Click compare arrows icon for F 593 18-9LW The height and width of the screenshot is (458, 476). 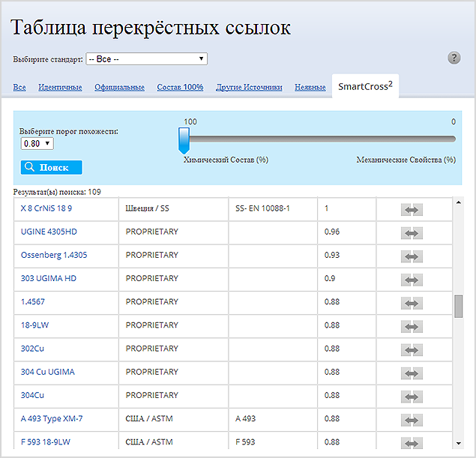tap(412, 443)
